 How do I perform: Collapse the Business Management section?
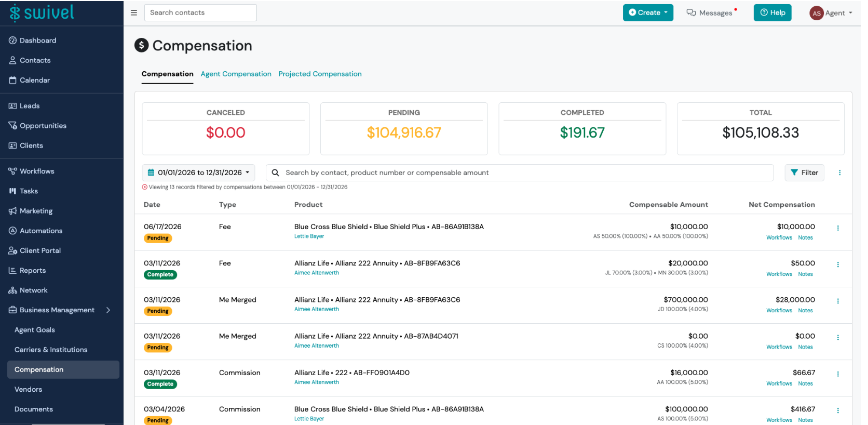[x=108, y=310]
